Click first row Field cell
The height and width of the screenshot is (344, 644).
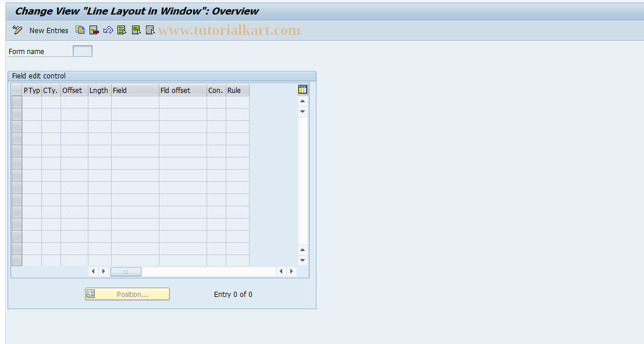pyautogui.click(x=135, y=102)
